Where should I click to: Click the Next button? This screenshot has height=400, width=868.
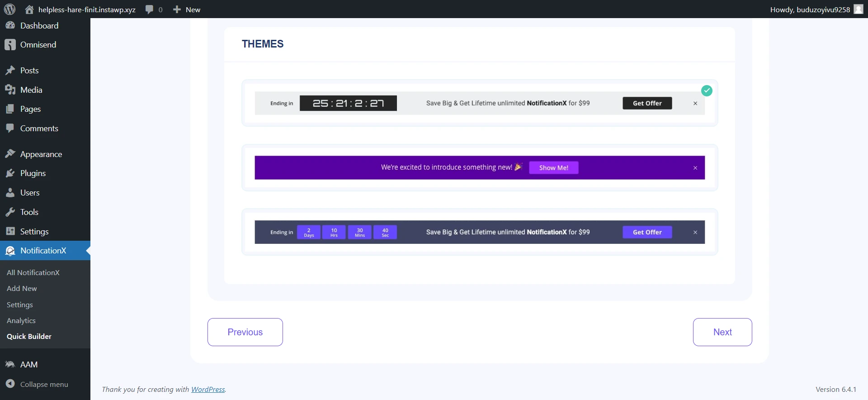[722, 332]
